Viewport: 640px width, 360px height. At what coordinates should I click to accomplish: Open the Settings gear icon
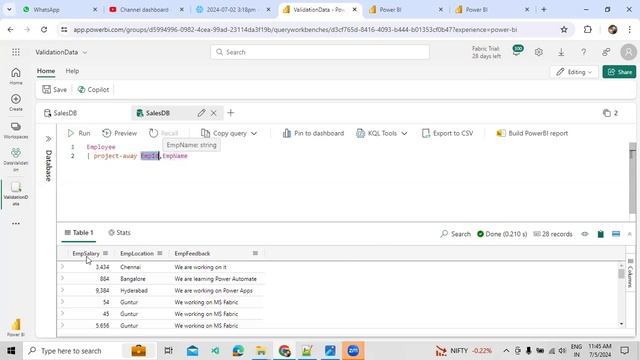tap(539, 52)
